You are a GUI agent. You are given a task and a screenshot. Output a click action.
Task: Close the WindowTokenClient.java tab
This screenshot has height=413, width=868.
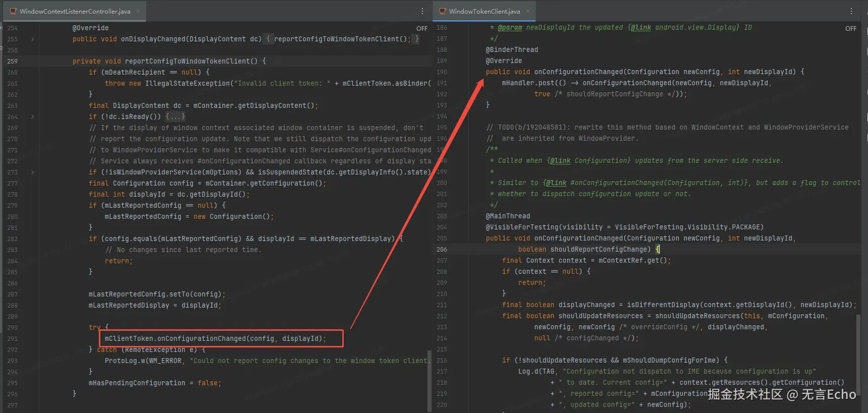(528, 11)
